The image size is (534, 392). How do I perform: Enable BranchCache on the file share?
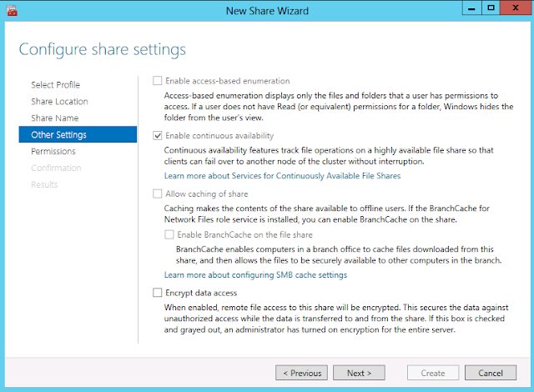(x=170, y=235)
